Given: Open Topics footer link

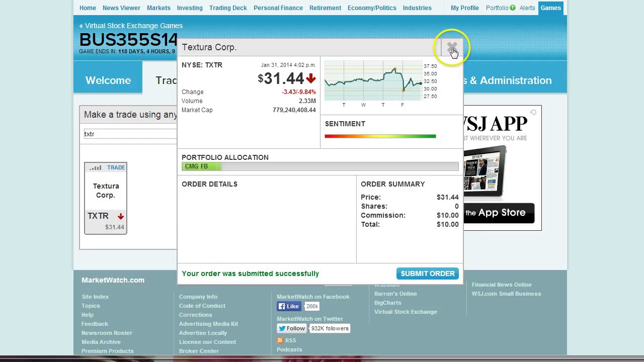Looking at the screenshot, I should tap(91, 306).
